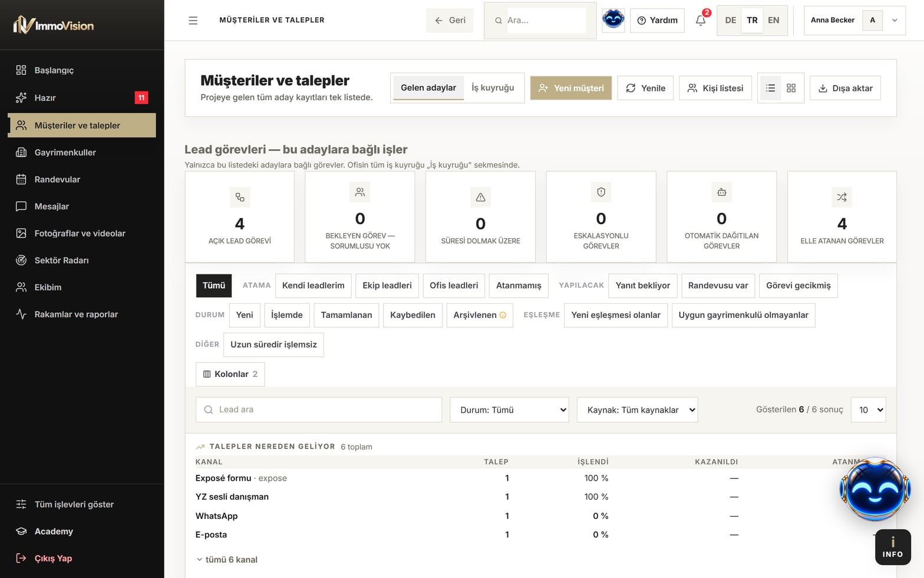Open the page size dropdown showing 10
924x578 pixels.
[x=868, y=410]
